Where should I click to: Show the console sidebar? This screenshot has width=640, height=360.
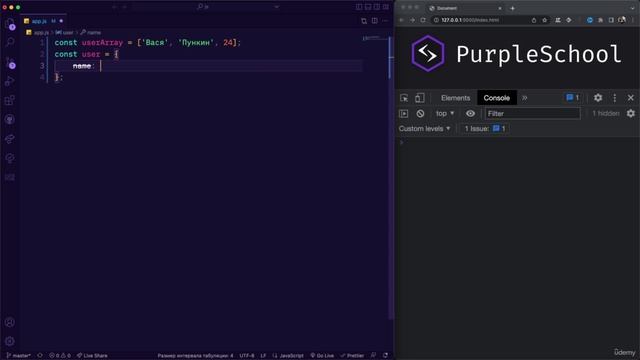404,113
